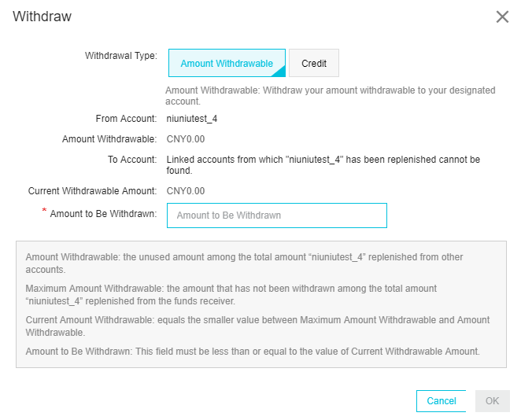Click the selected-corner checkmark on Amount Withdrawable

(x=280, y=72)
